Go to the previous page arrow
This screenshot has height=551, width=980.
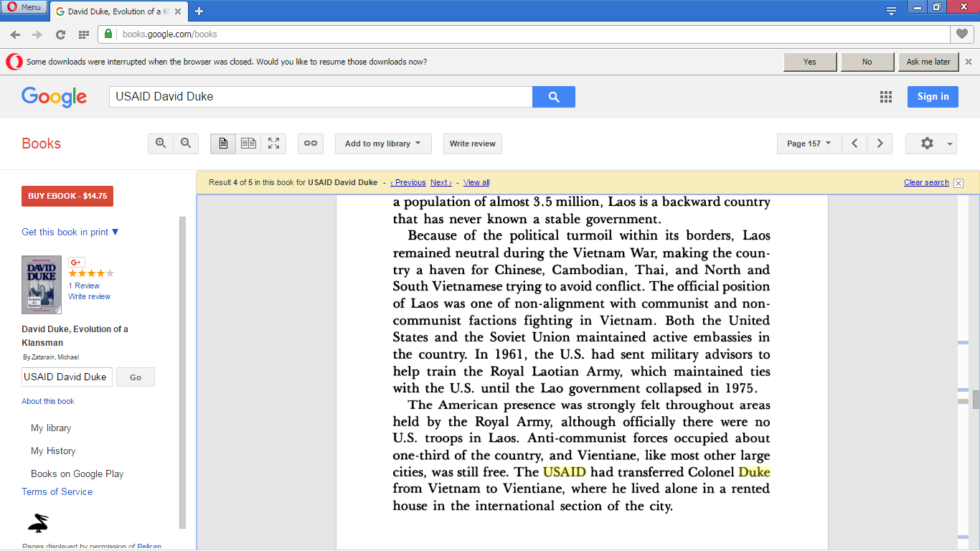pos(854,143)
